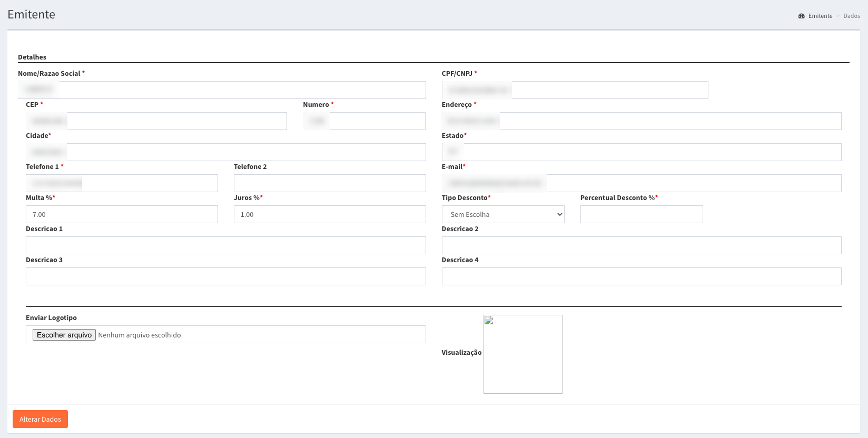Click the Multa % field showing 7.00
This screenshot has width=868, height=438.
click(x=122, y=214)
